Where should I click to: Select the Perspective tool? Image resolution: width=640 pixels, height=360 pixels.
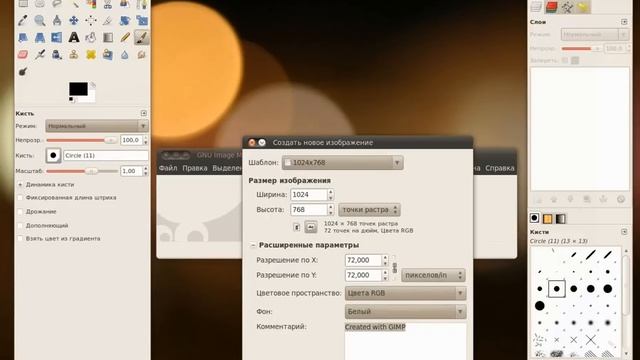click(x=40, y=38)
